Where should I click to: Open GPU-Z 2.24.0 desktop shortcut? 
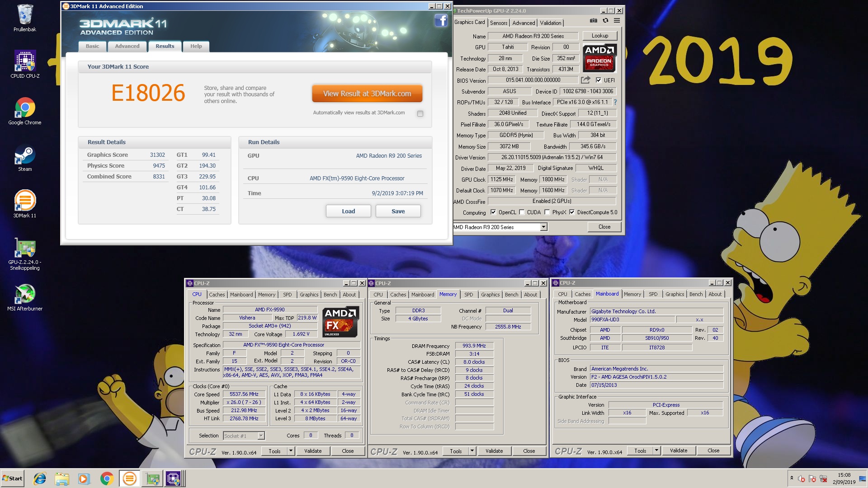(25, 253)
